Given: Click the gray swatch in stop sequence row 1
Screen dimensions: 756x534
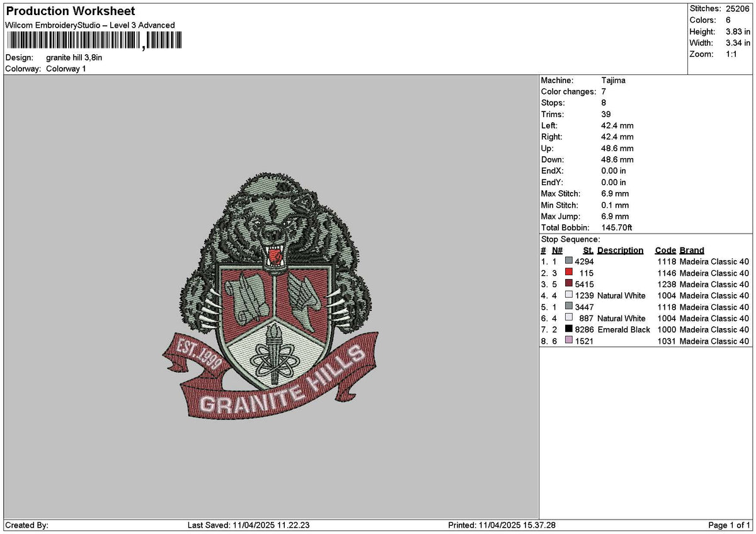Looking at the screenshot, I should [569, 261].
